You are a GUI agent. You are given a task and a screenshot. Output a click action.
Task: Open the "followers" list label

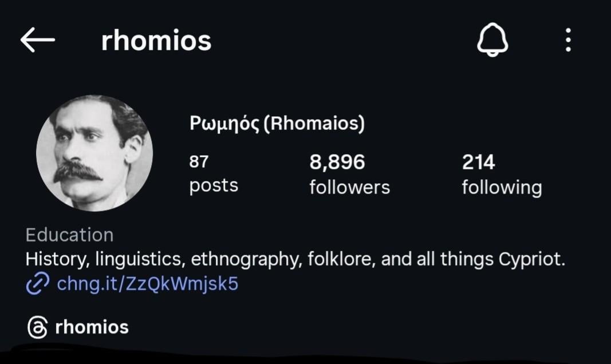coord(349,187)
